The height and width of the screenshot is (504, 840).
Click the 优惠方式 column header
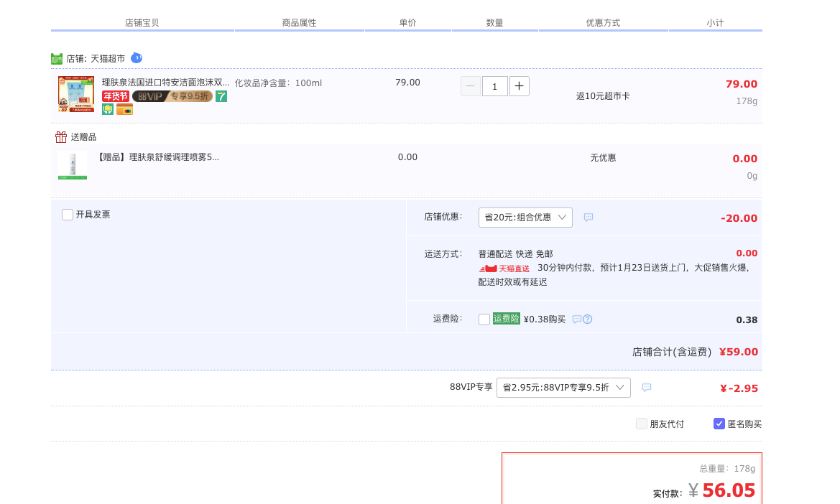point(603,22)
